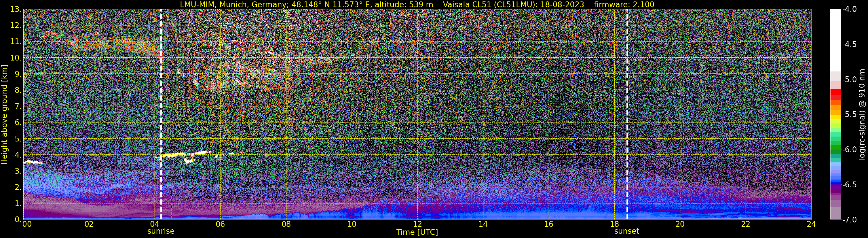Click the 'log(rc-signal) @ 910 nm' colorbar label
Viewport: 868px width, 238px height.
pos(863,115)
